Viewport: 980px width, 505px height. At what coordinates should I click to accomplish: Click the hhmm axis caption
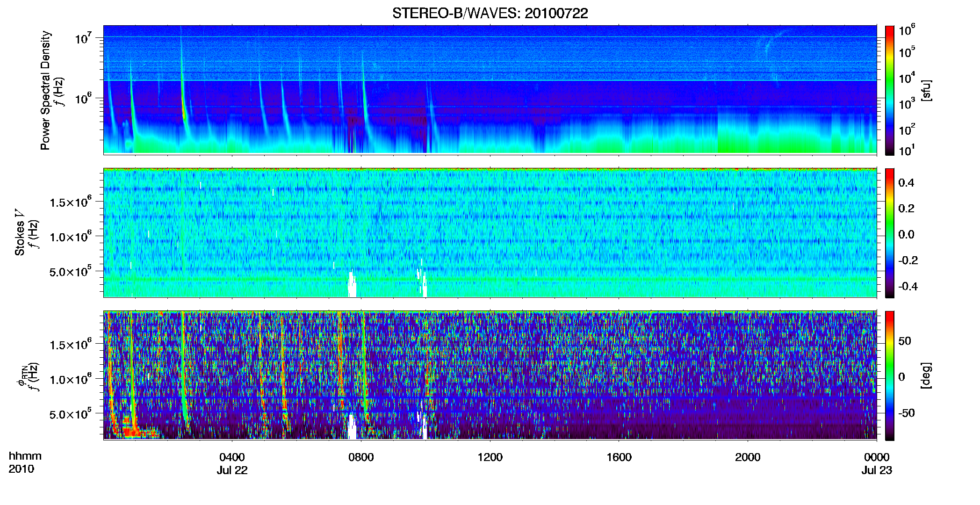point(25,456)
